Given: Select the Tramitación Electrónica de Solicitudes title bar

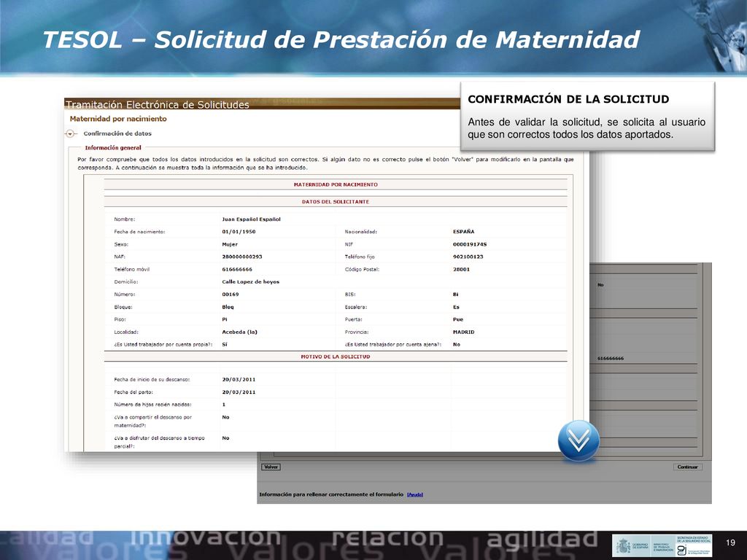Looking at the screenshot, I should (x=262, y=104).
